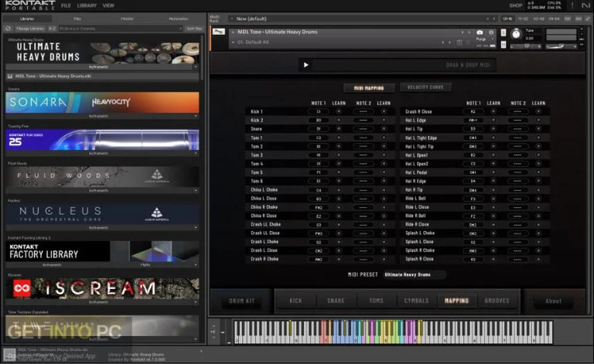This screenshot has width=594, height=364.
Task: Toggle the Instr Nav panel
Action: point(194,29)
